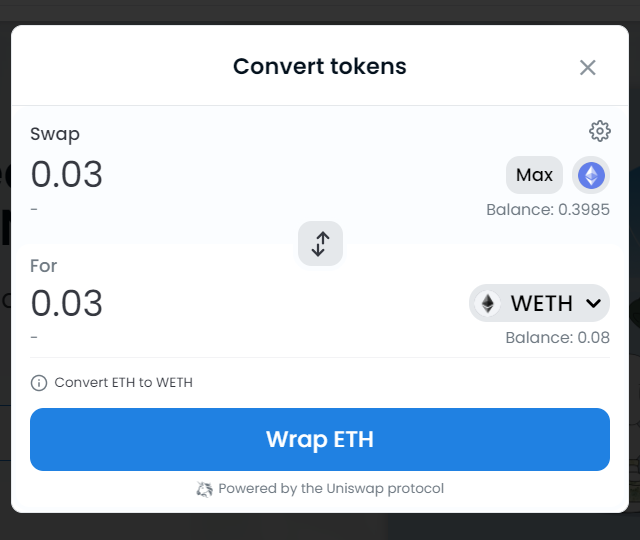
Task: Click the Convert tokens title
Action: pyautogui.click(x=320, y=67)
